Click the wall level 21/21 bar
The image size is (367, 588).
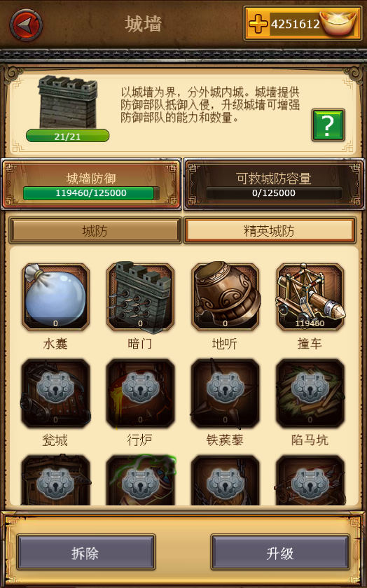point(67,136)
